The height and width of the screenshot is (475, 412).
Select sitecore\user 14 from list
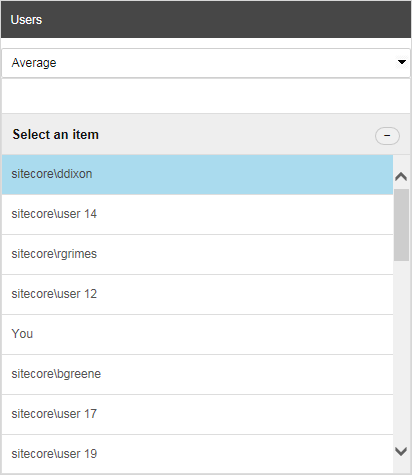(197, 214)
